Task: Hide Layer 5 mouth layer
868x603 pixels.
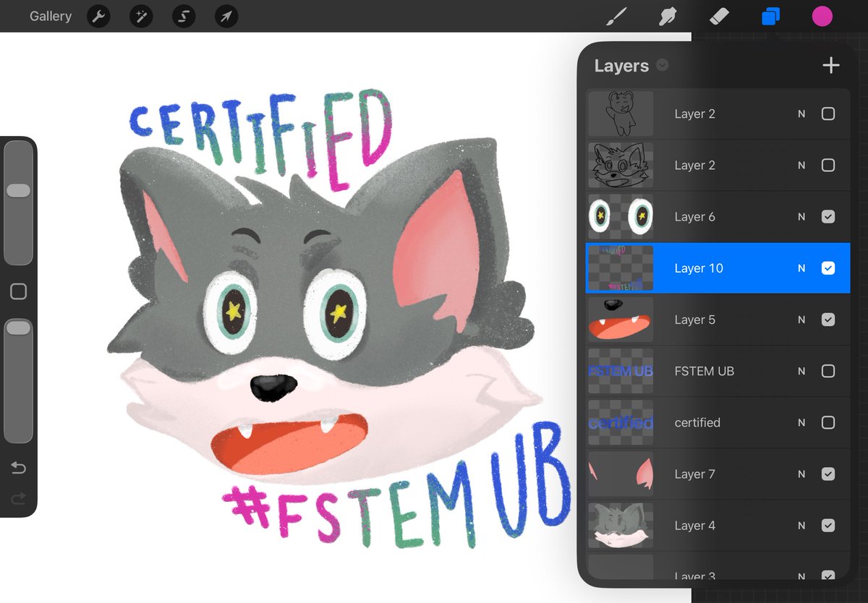Action: [x=828, y=320]
